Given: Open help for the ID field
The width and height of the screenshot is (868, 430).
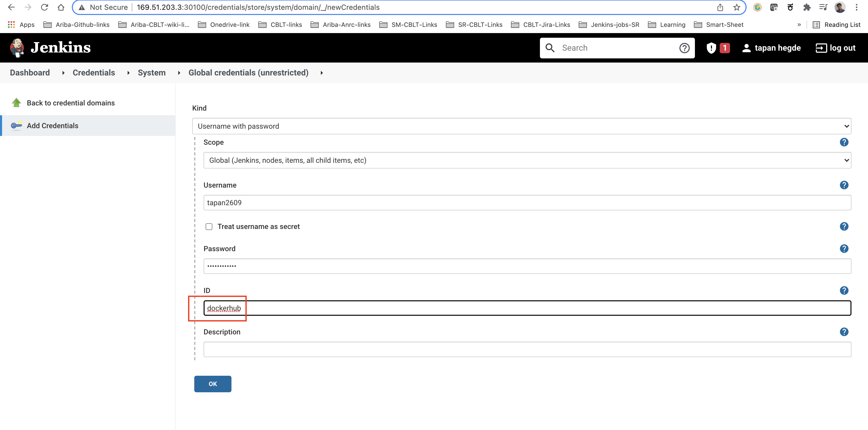Looking at the screenshot, I should (x=844, y=290).
